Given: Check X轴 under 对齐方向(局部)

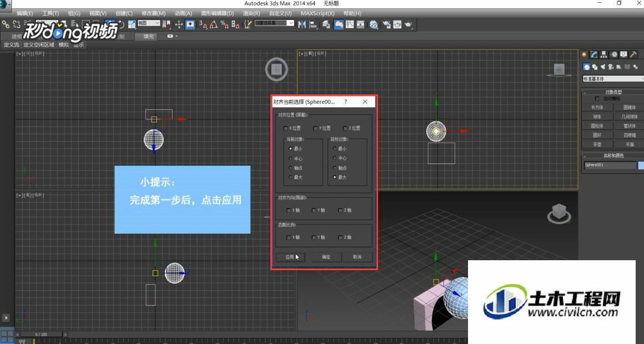Looking at the screenshot, I should point(288,210).
